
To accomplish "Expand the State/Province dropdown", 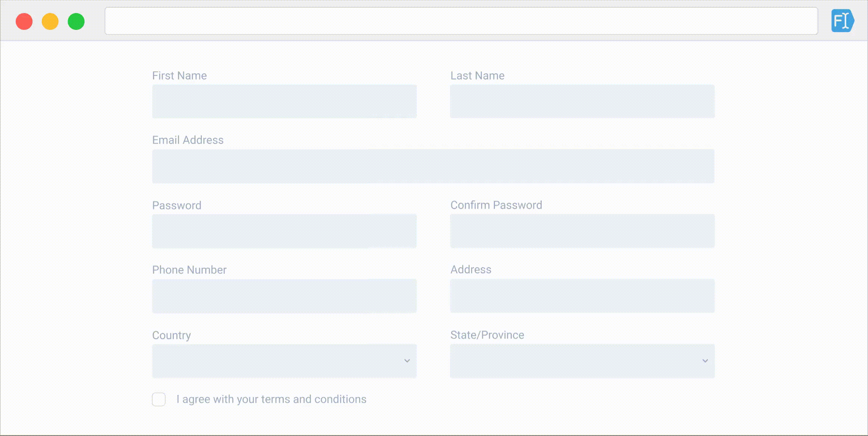I will tap(582, 361).
